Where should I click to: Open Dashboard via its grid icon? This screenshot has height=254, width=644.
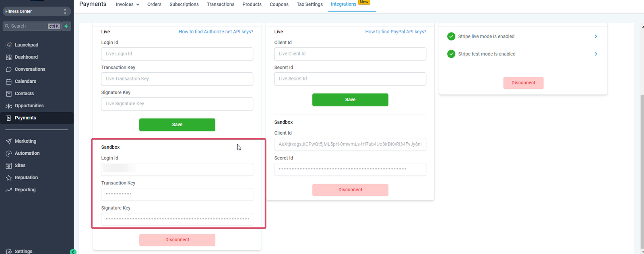[8, 57]
